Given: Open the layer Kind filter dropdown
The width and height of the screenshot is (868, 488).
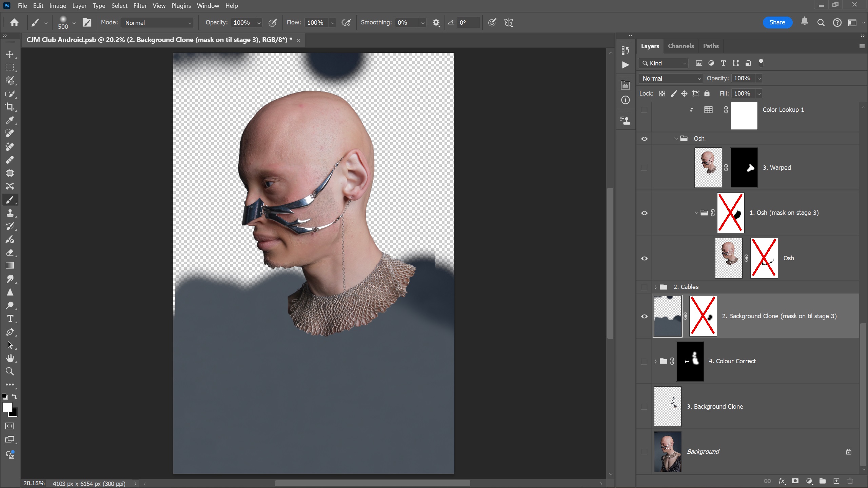Looking at the screenshot, I should click(664, 63).
